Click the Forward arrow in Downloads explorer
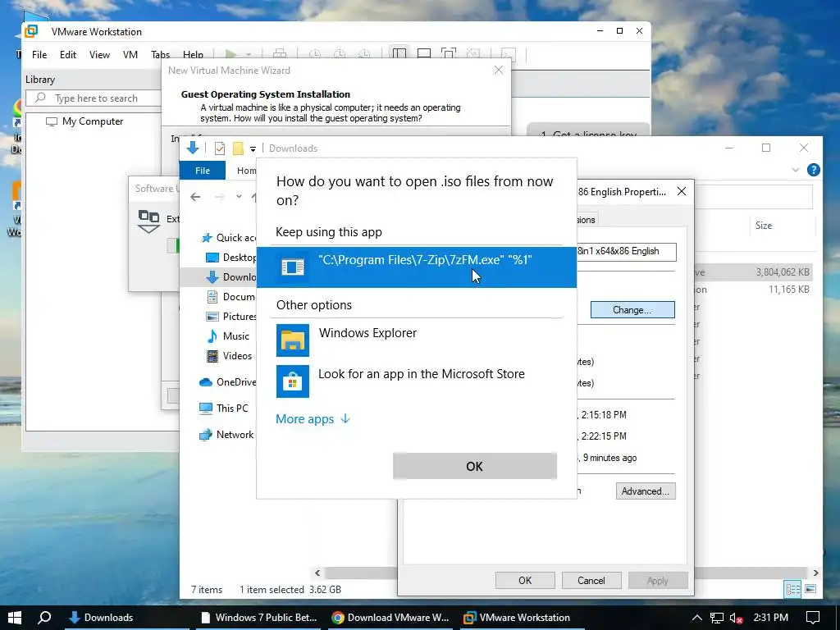This screenshot has width=840, height=630. 220,197
